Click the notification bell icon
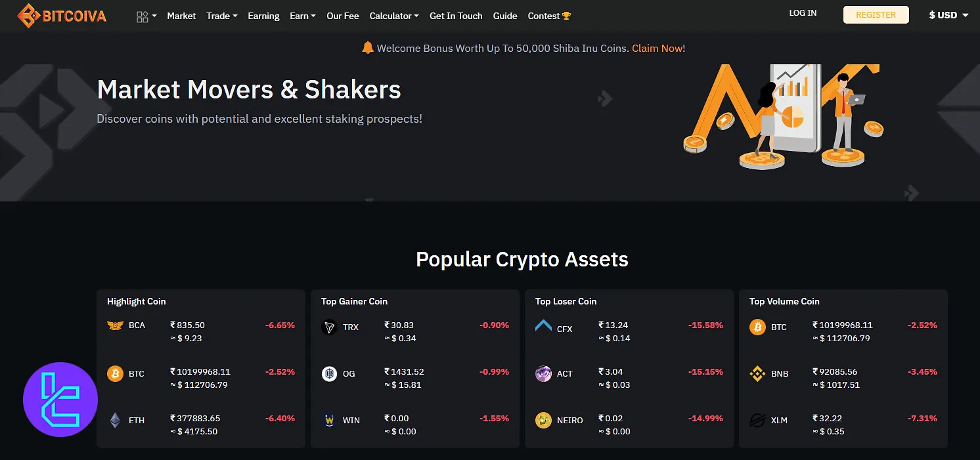The height and width of the screenshot is (460, 980). 368,48
